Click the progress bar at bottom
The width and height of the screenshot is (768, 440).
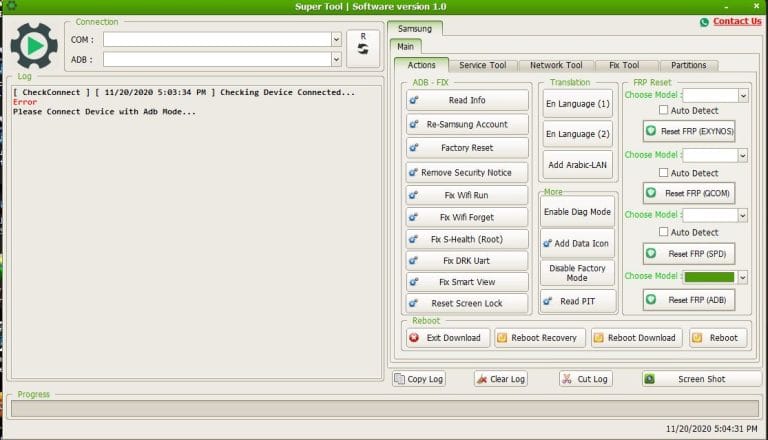[385, 409]
